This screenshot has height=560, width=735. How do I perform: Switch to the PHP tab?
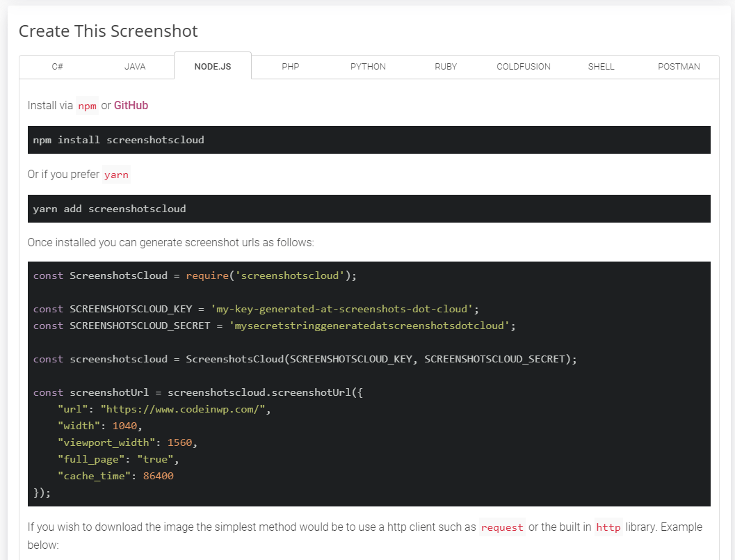click(290, 66)
